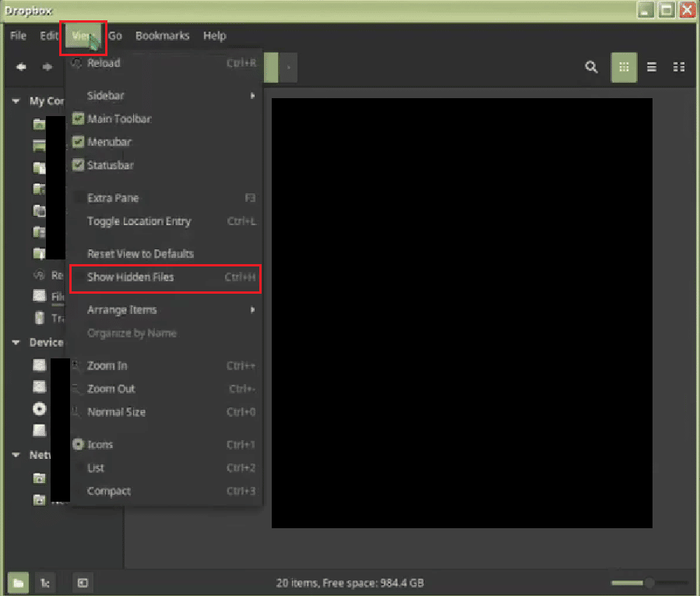Toggle the Menubar checkbox
Image resolution: width=700 pixels, height=596 pixels.
point(78,142)
